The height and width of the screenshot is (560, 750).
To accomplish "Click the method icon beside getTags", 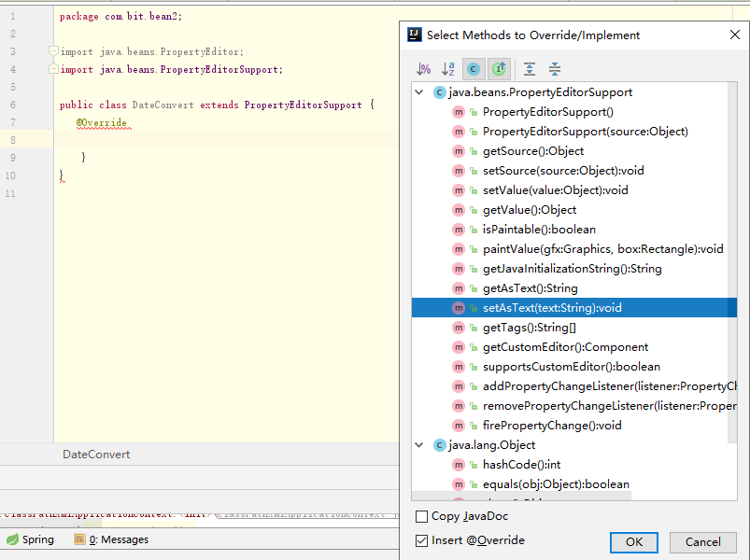I will click(459, 328).
